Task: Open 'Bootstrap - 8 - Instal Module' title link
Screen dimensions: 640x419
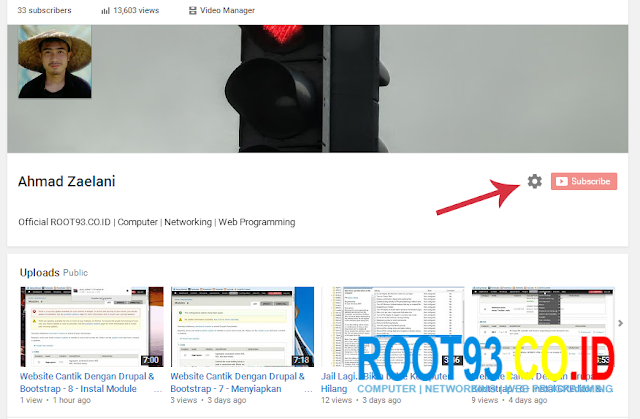Action: (87, 382)
